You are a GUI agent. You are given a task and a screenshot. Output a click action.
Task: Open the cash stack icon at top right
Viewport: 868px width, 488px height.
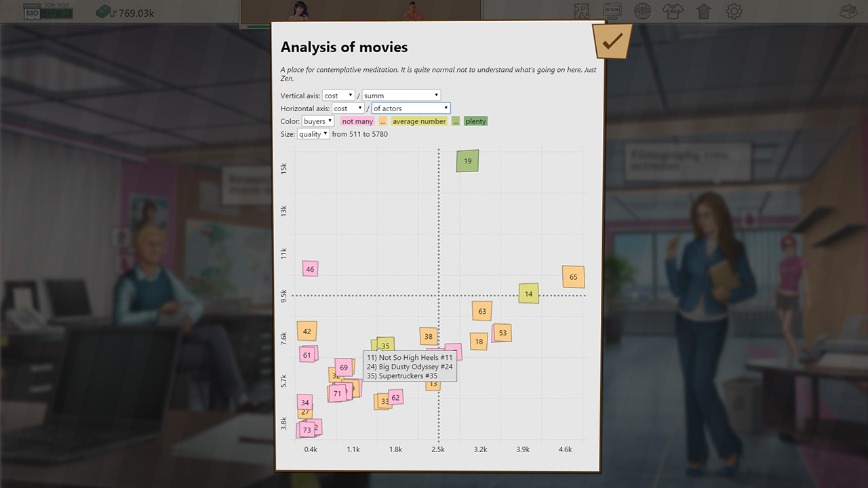848,11
